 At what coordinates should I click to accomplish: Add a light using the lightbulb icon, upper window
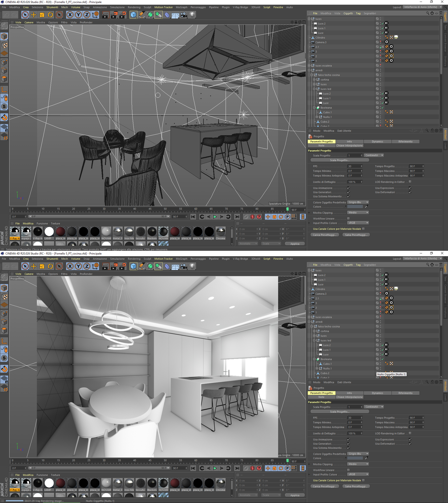(192, 15)
